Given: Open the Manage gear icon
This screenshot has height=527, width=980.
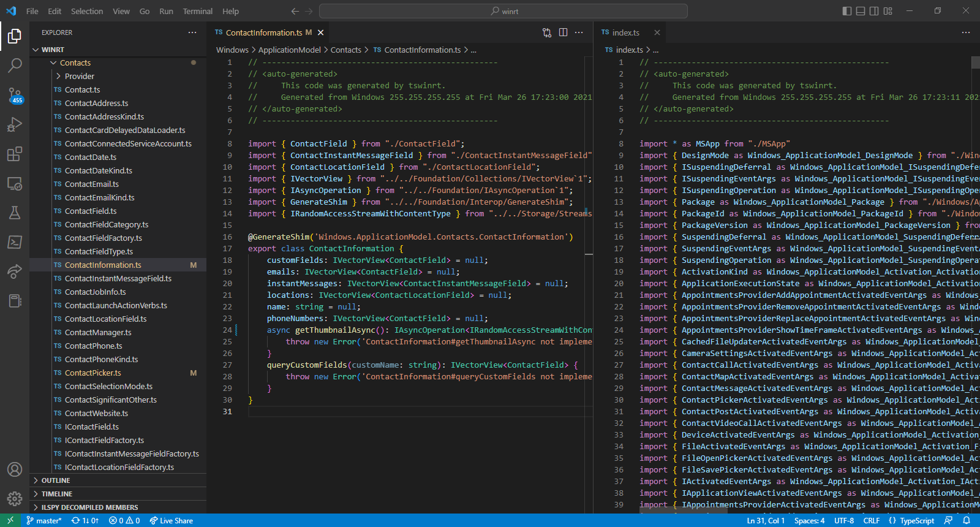Looking at the screenshot, I should (x=15, y=499).
